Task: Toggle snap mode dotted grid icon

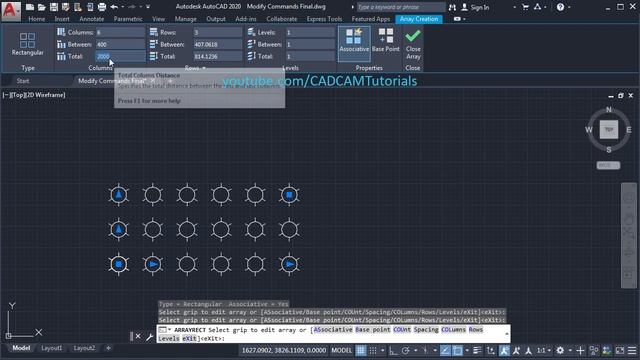Action: point(373,350)
